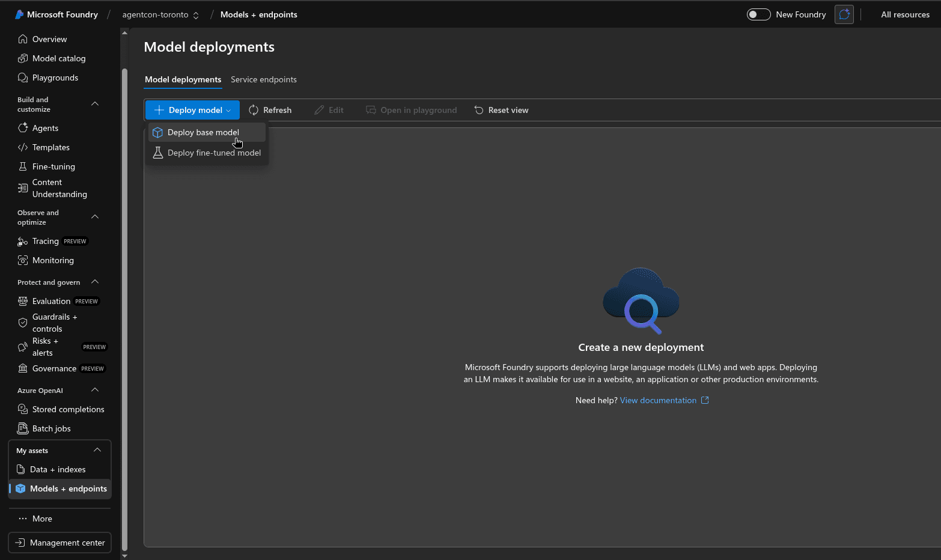
Task: Collapse the Build and customize section
Action: (x=94, y=103)
